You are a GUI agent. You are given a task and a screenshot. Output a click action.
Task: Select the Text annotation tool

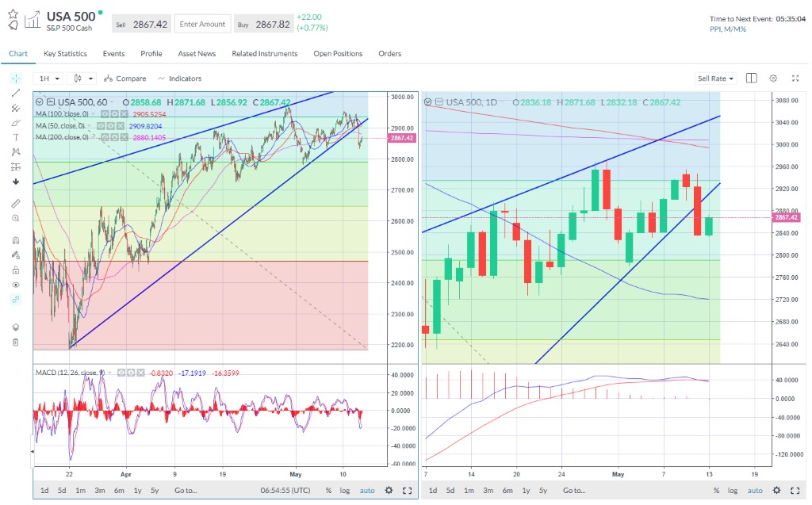click(16, 137)
